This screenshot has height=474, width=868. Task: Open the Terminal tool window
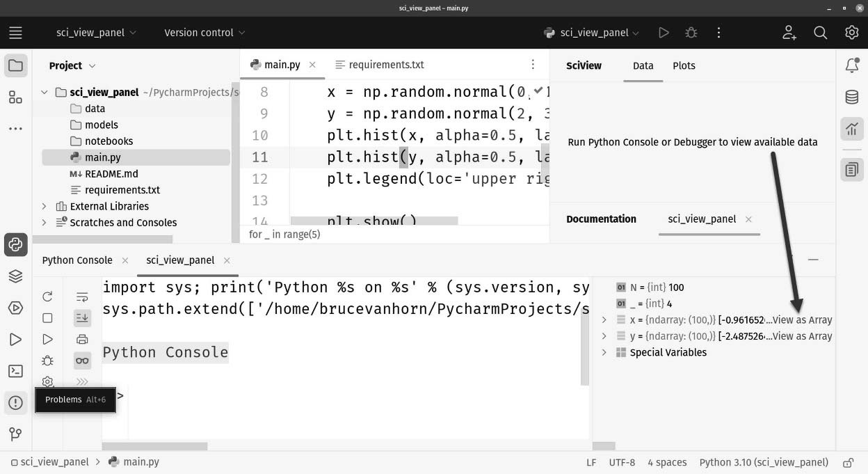coord(15,371)
